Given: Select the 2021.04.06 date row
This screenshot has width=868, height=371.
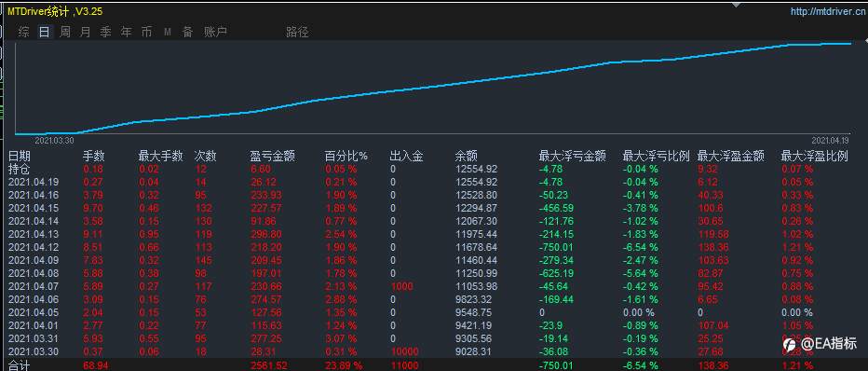Looking at the screenshot, I should 34,299.
